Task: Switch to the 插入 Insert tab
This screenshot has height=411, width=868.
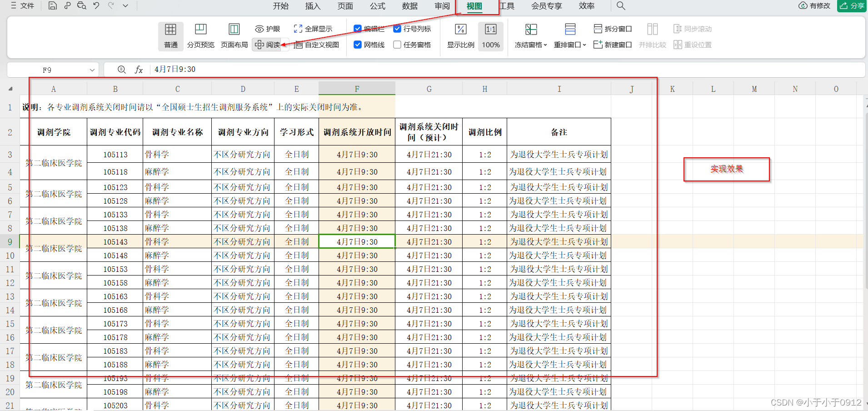Action: (x=313, y=6)
